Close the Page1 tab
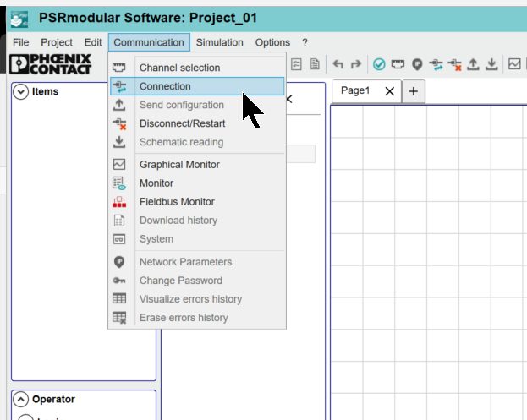The image size is (527, 420). 389,91
